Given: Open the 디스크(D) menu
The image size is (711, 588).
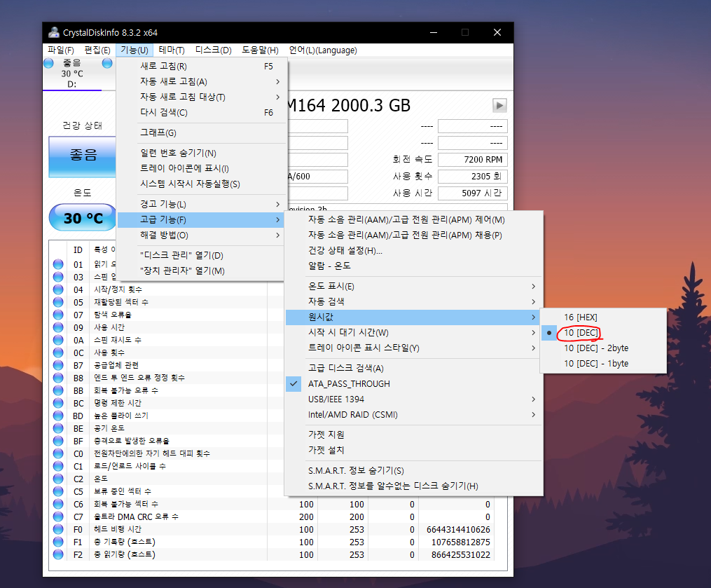Looking at the screenshot, I should click(214, 50).
